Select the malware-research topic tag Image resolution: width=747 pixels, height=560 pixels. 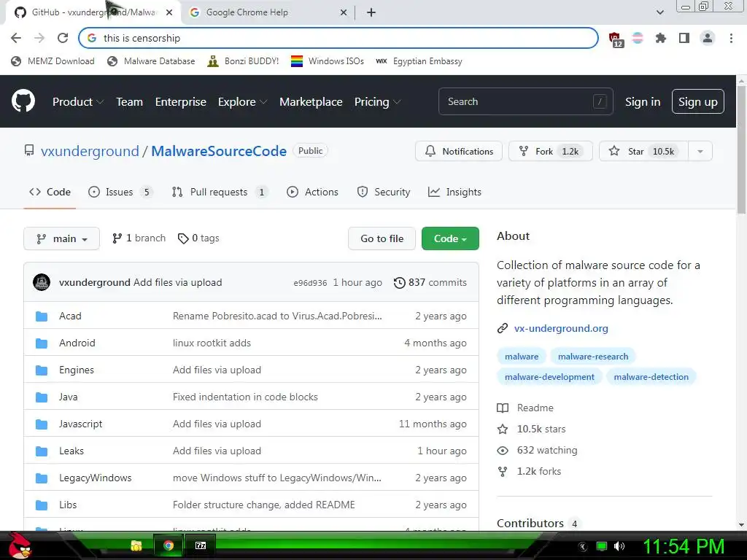pyautogui.click(x=592, y=356)
